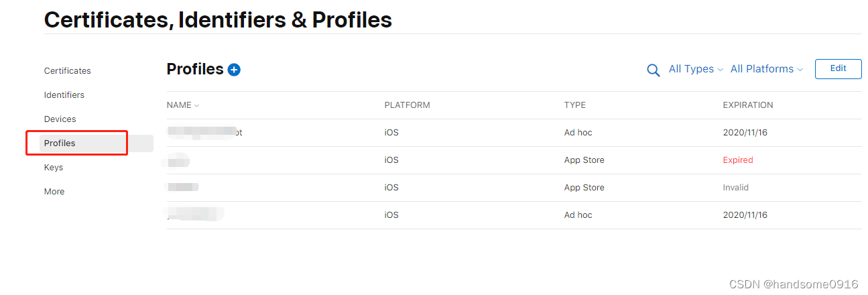Open the last Ad hoc profile row

coord(196,215)
